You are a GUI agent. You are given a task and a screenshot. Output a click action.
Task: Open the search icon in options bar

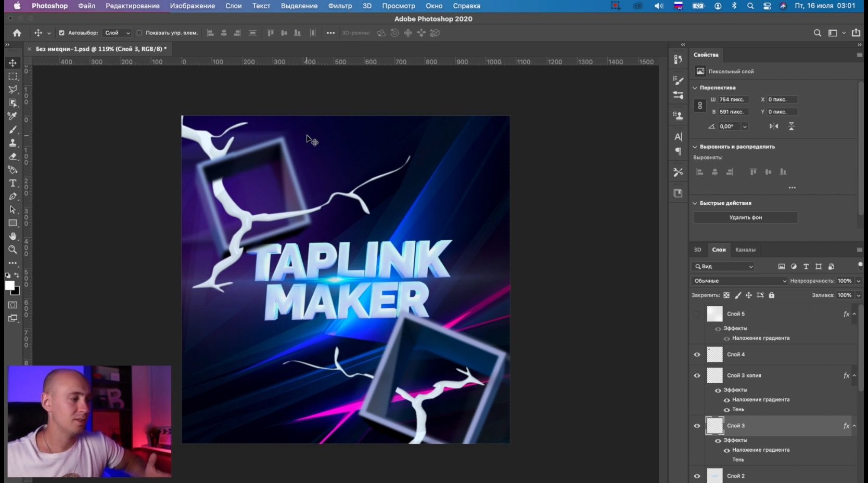[817, 33]
